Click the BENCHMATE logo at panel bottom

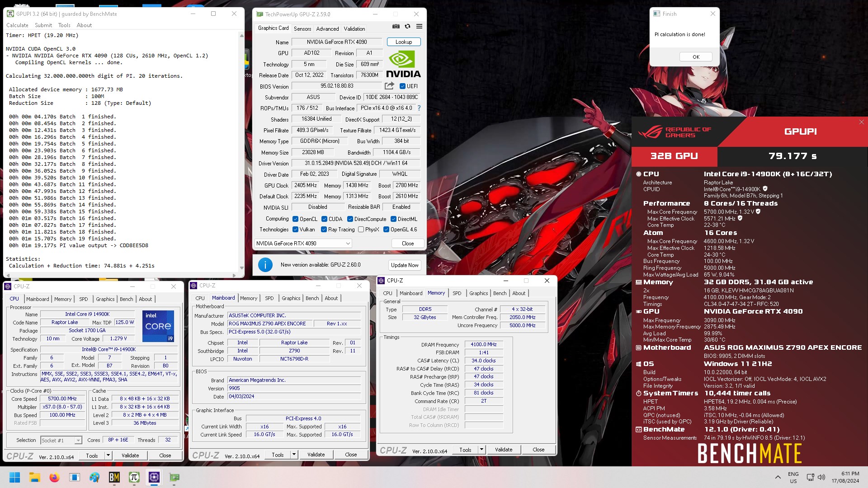[749, 453]
